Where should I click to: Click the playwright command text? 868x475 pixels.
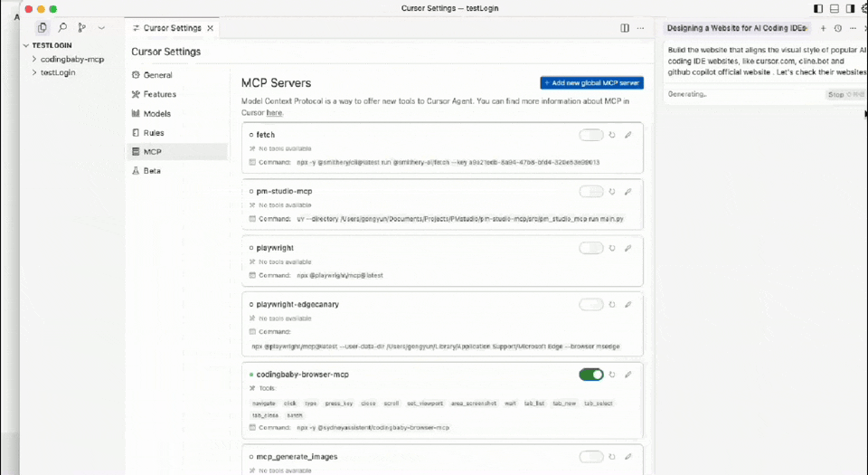(340, 275)
